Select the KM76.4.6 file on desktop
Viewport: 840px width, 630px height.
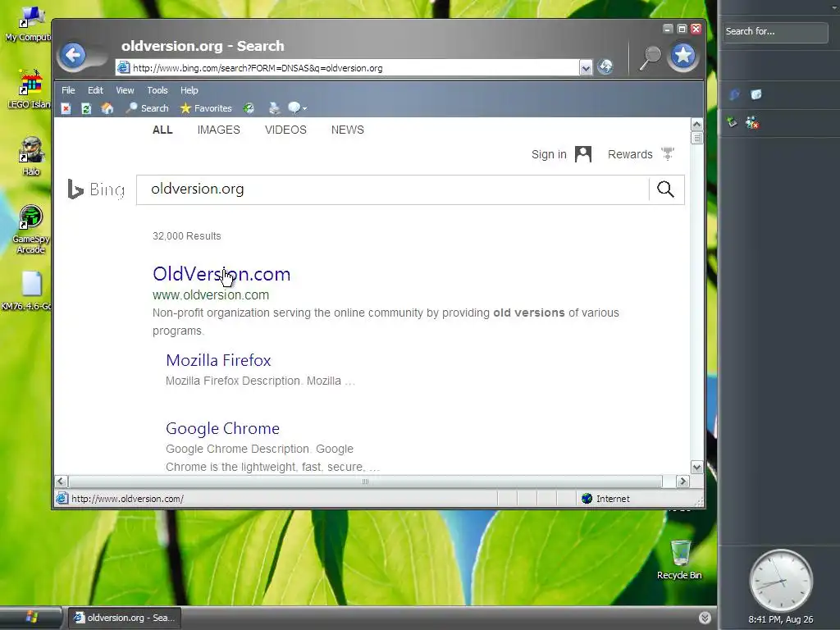click(x=28, y=291)
